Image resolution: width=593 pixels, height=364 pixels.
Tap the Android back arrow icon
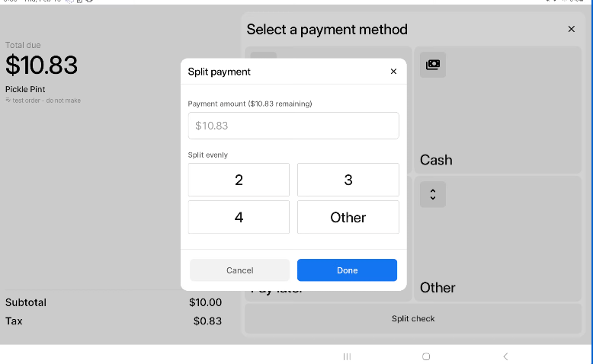pos(505,356)
